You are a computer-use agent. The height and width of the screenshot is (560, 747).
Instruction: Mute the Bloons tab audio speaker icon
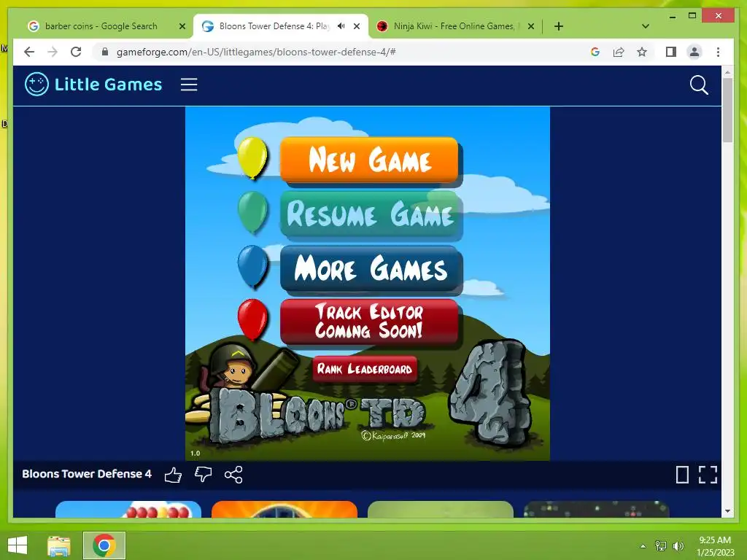(341, 26)
